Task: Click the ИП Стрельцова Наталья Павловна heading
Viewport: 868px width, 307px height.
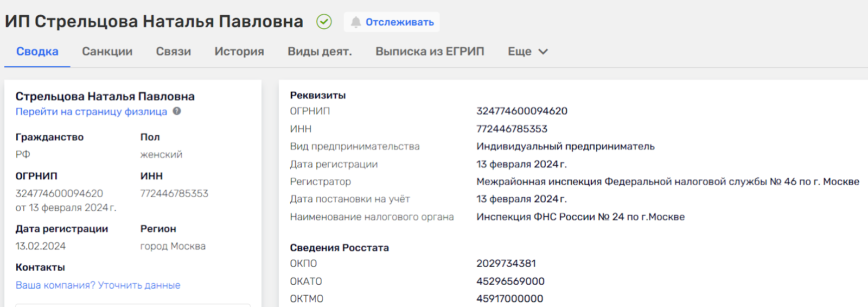Action: pyautogui.click(x=154, y=22)
